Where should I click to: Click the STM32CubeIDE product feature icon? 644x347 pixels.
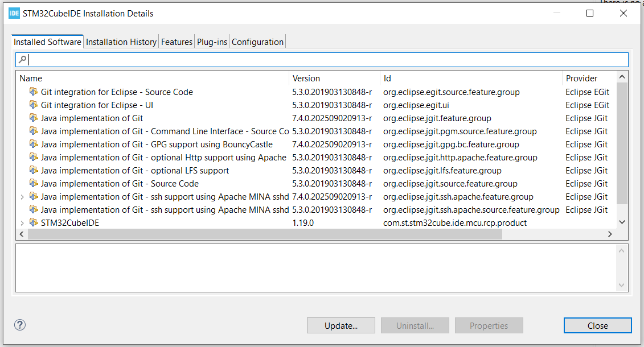[x=34, y=223]
